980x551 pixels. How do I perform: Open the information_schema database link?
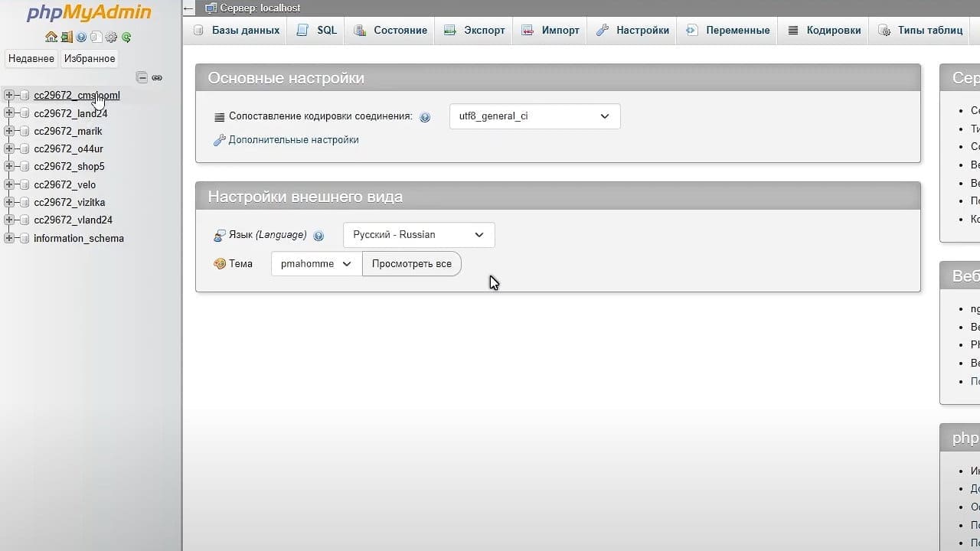(79, 238)
